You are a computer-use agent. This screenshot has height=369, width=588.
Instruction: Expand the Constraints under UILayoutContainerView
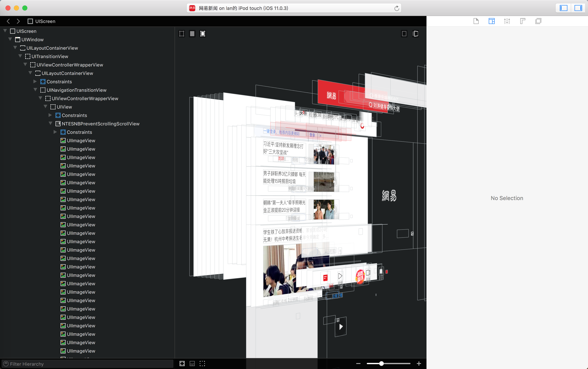(35, 81)
